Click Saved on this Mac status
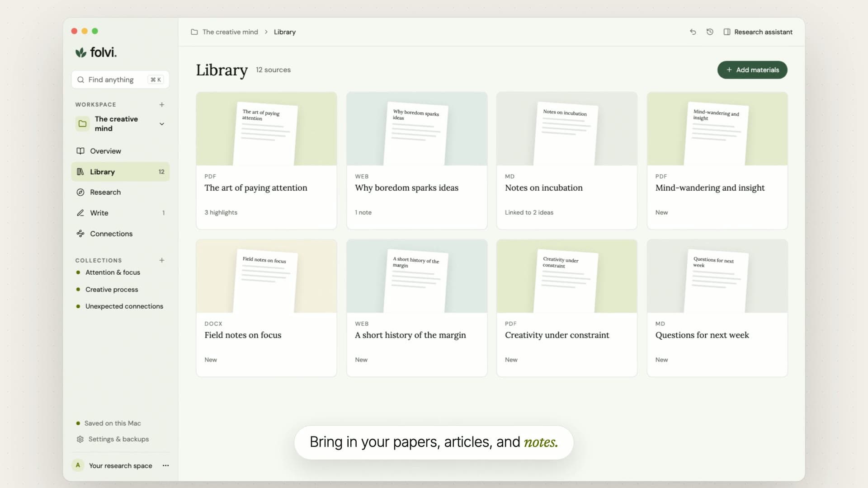868x488 pixels. tap(108, 423)
